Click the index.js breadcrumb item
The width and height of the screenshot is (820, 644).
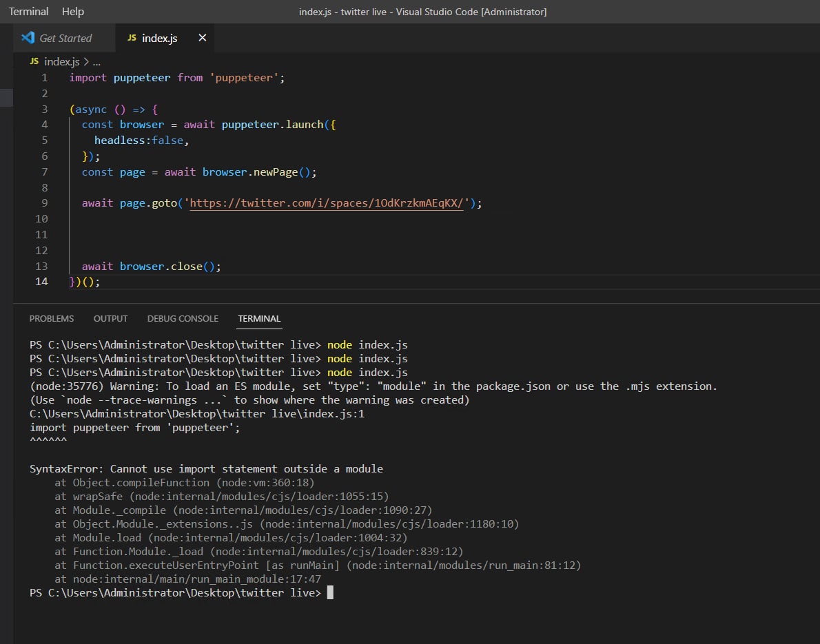(x=62, y=62)
